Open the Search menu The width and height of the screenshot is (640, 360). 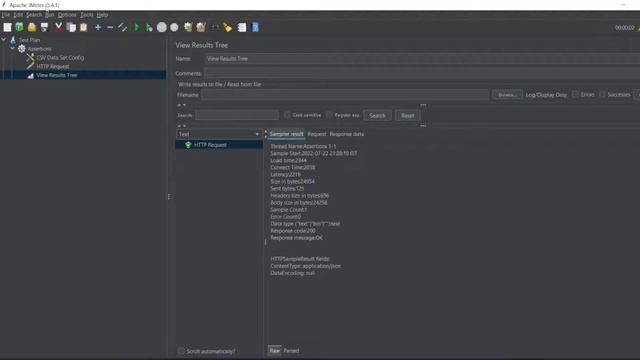click(34, 15)
